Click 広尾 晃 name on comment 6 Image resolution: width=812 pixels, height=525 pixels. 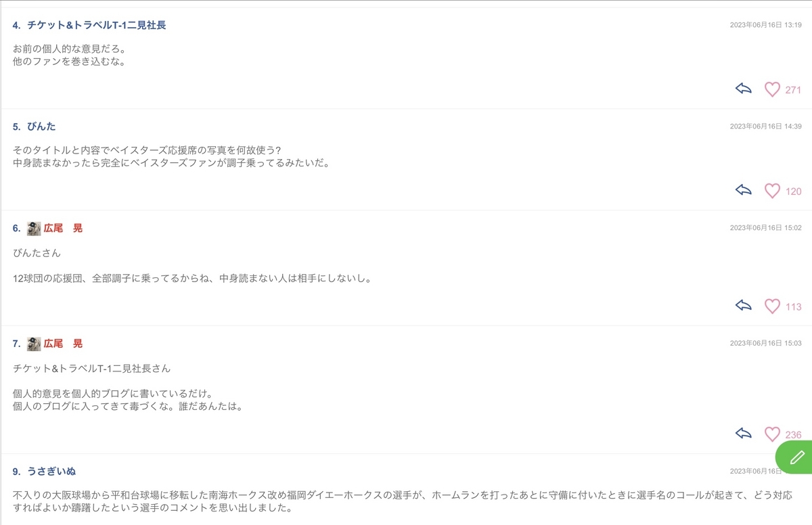click(x=64, y=228)
